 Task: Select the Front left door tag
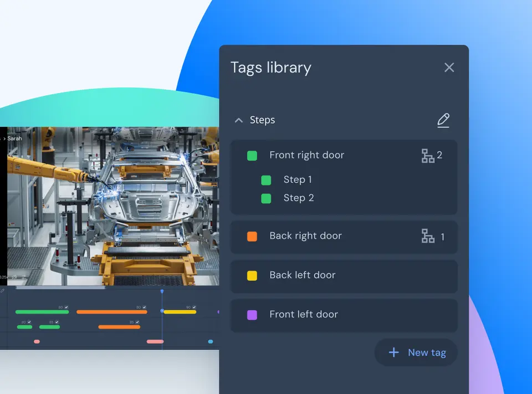point(344,315)
